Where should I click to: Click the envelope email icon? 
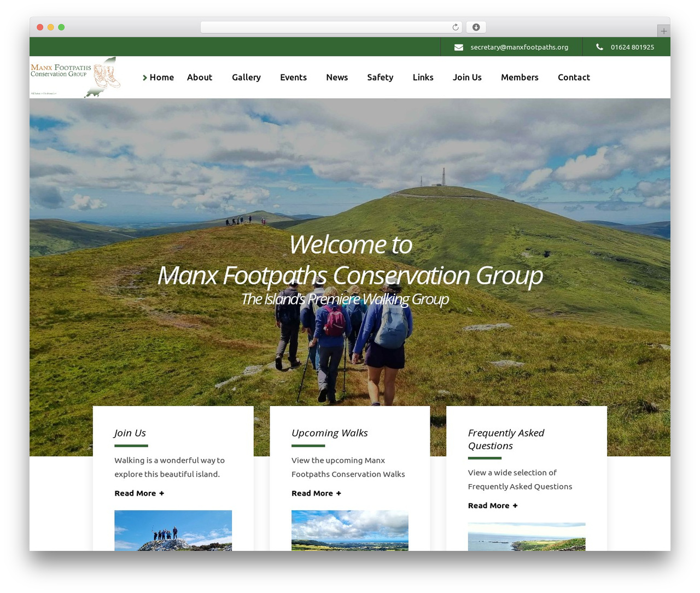[459, 47]
